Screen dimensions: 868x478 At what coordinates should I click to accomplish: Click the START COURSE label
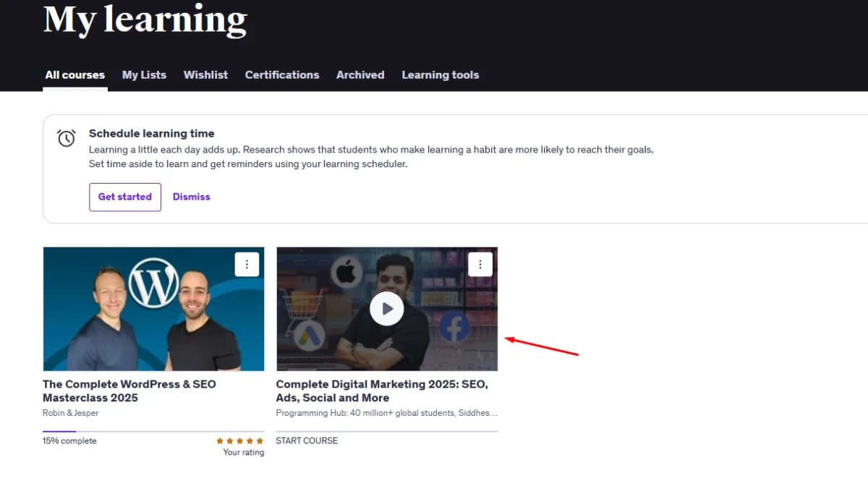307,440
